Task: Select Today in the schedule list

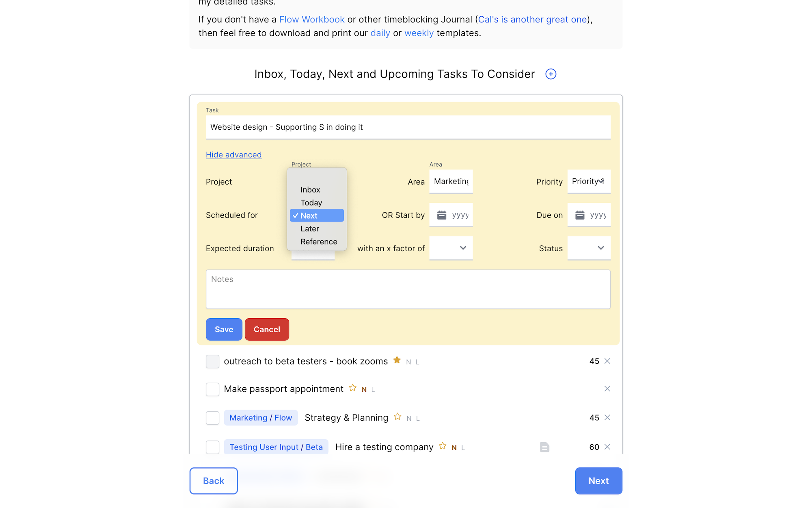Action: coord(317,203)
